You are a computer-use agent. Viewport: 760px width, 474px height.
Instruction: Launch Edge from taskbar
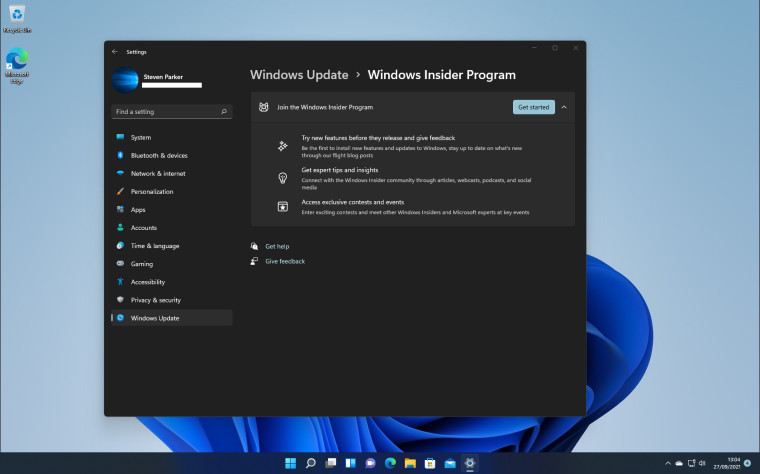(x=390, y=463)
